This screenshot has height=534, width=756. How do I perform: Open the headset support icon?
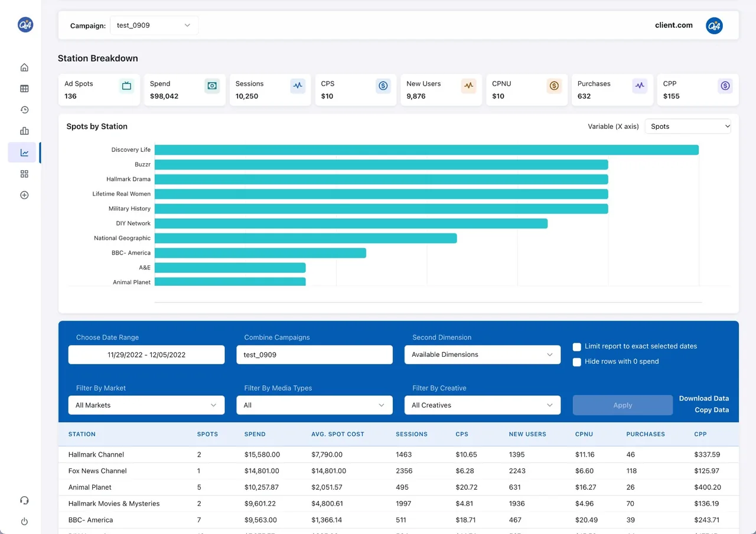click(24, 500)
